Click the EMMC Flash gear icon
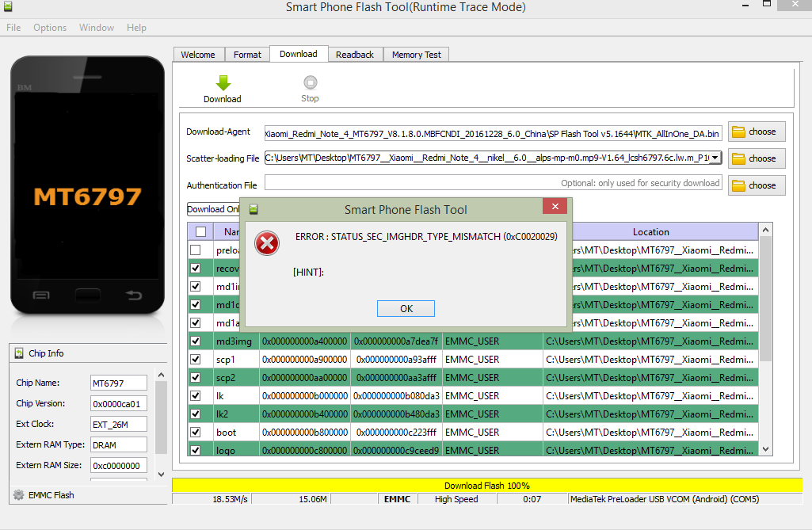The height and width of the screenshot is (530, 812). [19, 495]
